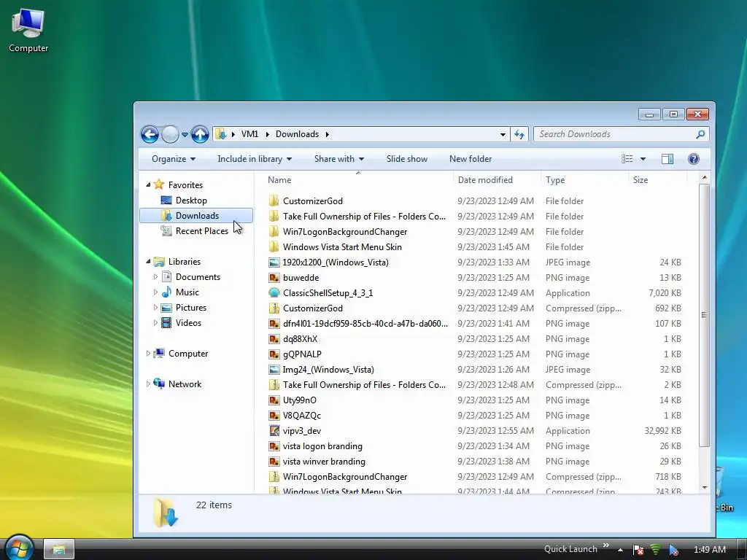This screenshot has width=747, height=560.
Task: Click the Slide show command
Action: [x=407, y=159]
